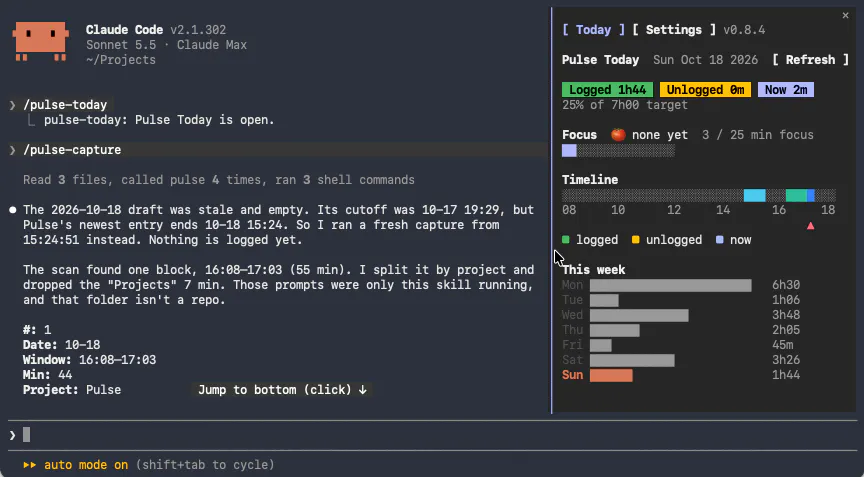The height and width of the screenshot is (477, 864).
Task: Click the Tue bar in This week
Action: (604, 300)
